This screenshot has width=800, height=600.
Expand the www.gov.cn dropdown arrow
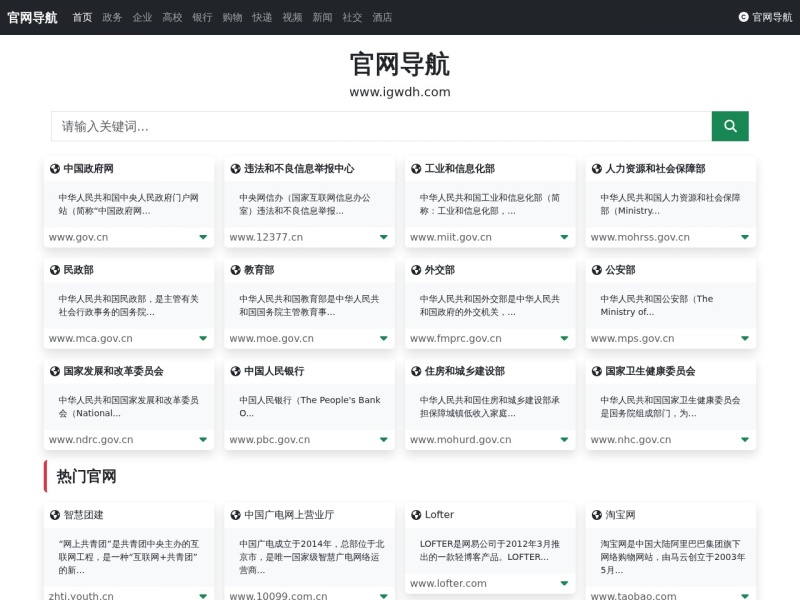click(x=203, y=237)
